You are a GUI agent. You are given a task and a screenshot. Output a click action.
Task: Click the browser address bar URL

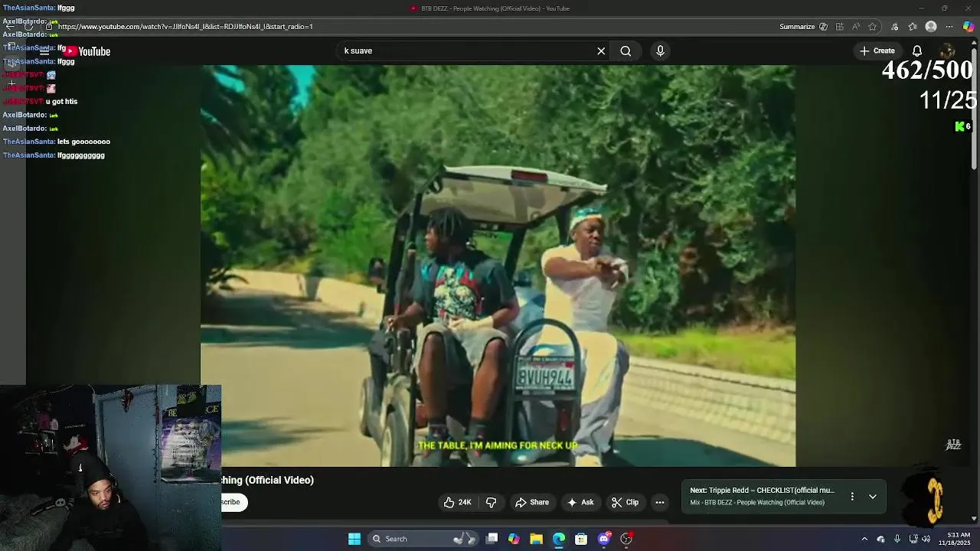point(185,27)
